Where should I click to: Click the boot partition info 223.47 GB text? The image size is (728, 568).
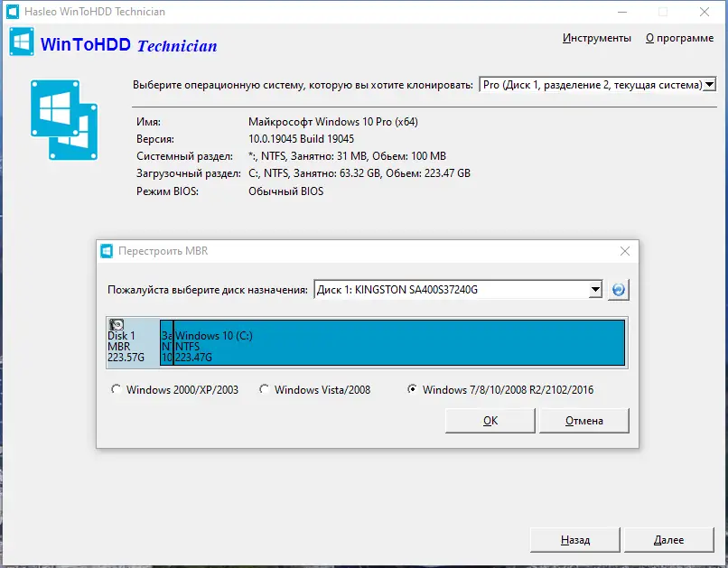[x=359, y=173]
